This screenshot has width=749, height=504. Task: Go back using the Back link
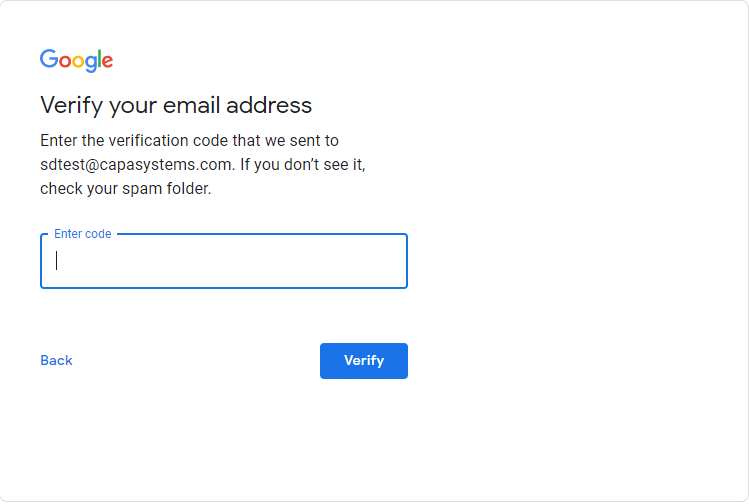click(x=56, y=360)
